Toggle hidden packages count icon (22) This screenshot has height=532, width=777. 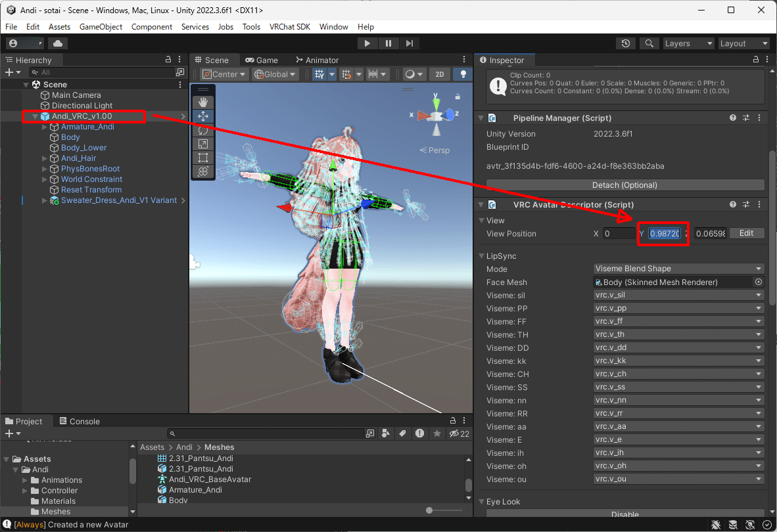click(459, 433)
